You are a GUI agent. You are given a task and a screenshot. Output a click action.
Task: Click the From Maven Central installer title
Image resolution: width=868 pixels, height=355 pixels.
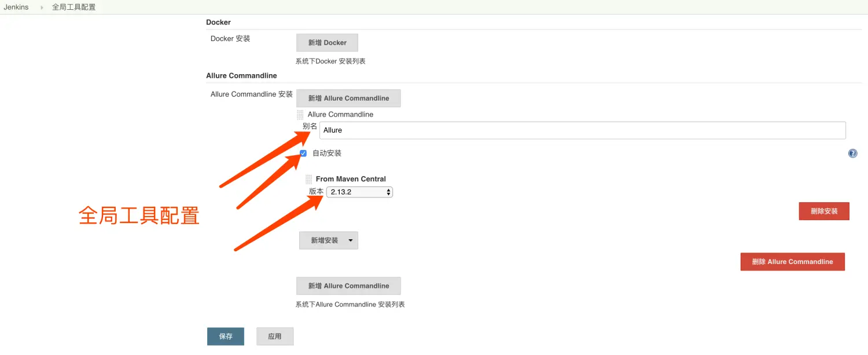(351, 180)
